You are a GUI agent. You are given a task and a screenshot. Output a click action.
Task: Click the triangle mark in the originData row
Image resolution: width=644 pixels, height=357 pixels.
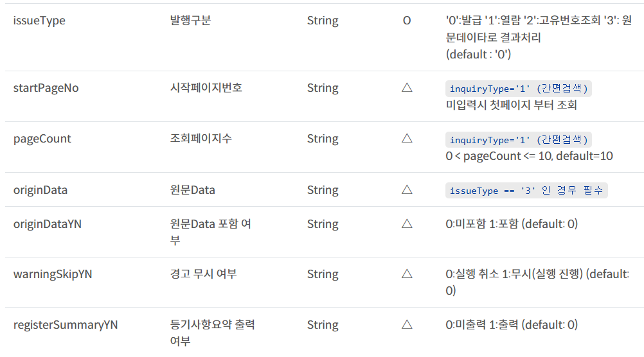406,190
